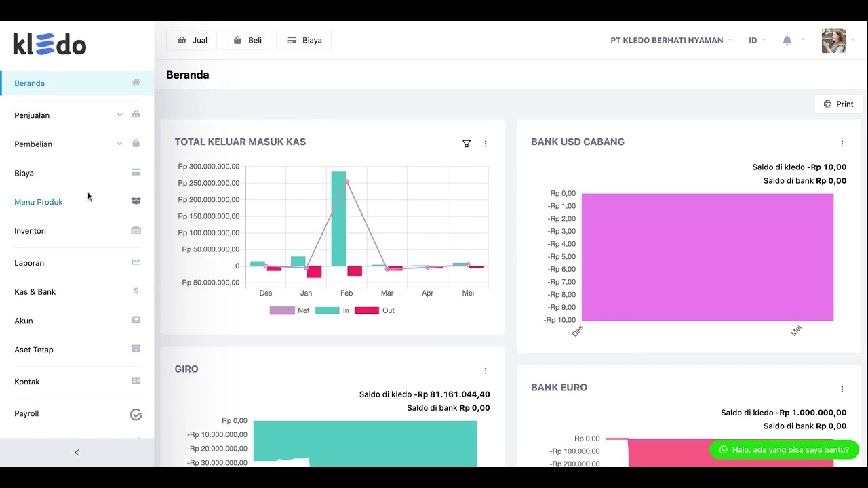868x488 pixels.
Task: Click the Biaya button in top bar
Action: [304, 40]
